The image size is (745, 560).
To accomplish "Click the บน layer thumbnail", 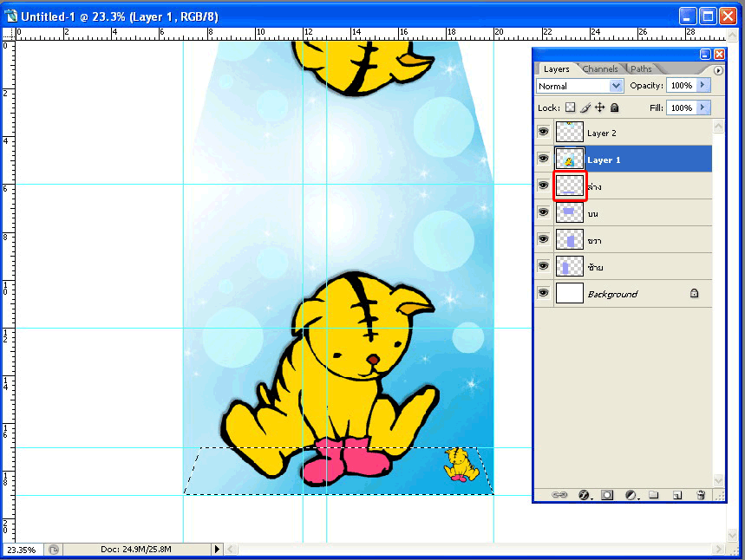I will [569, 212].
